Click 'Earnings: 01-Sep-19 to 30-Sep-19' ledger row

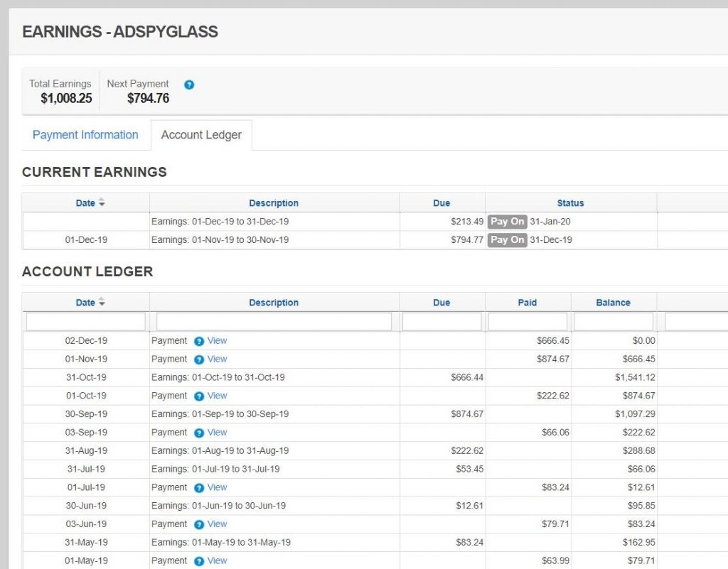(x=220, y=414)
